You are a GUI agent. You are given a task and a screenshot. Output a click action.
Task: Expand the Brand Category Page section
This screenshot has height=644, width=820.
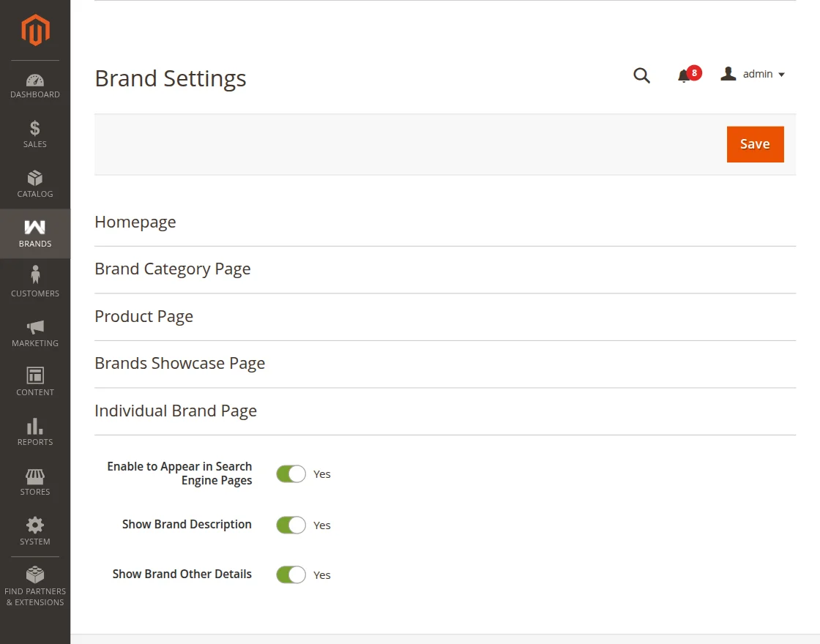pos(445,270)
